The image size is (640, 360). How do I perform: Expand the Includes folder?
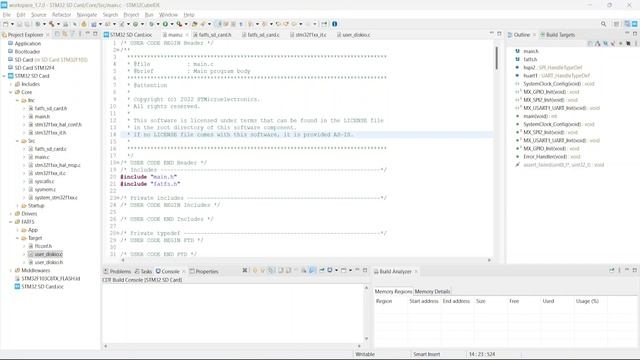click(11, 84)
